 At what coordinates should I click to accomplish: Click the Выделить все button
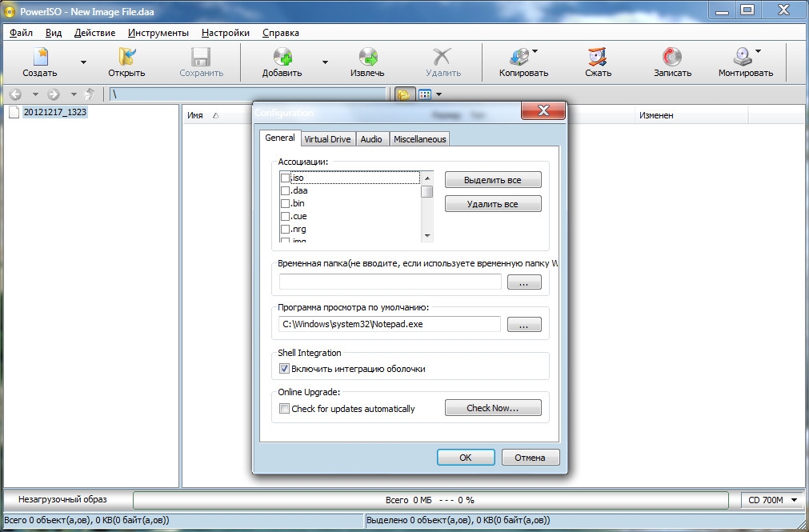(x=493, y=180)
